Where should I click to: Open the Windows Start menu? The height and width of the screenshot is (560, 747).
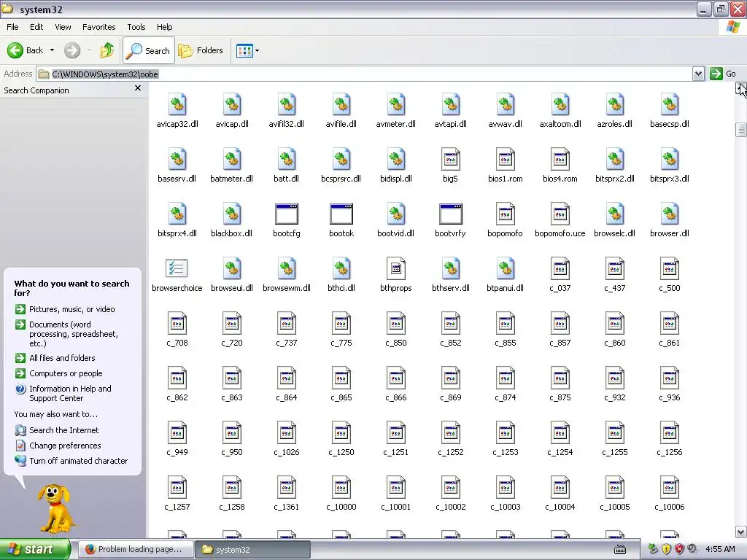point(35,549)
